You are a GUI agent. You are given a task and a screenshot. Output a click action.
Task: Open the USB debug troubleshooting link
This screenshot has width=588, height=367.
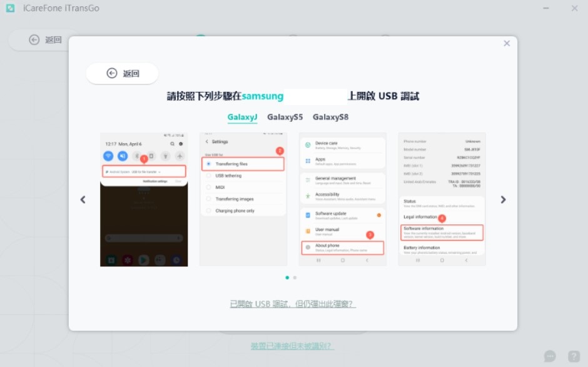click(291, 303)
